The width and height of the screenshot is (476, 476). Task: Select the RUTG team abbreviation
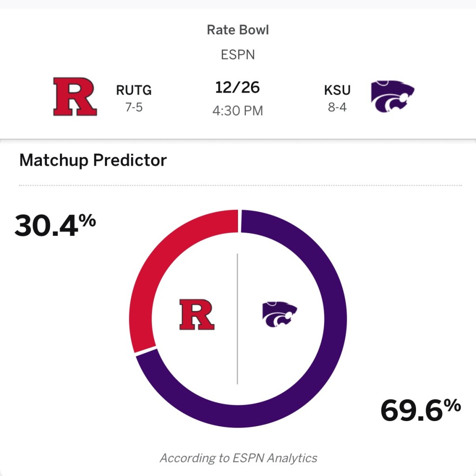pyautogui.click(x=134, y=90)
